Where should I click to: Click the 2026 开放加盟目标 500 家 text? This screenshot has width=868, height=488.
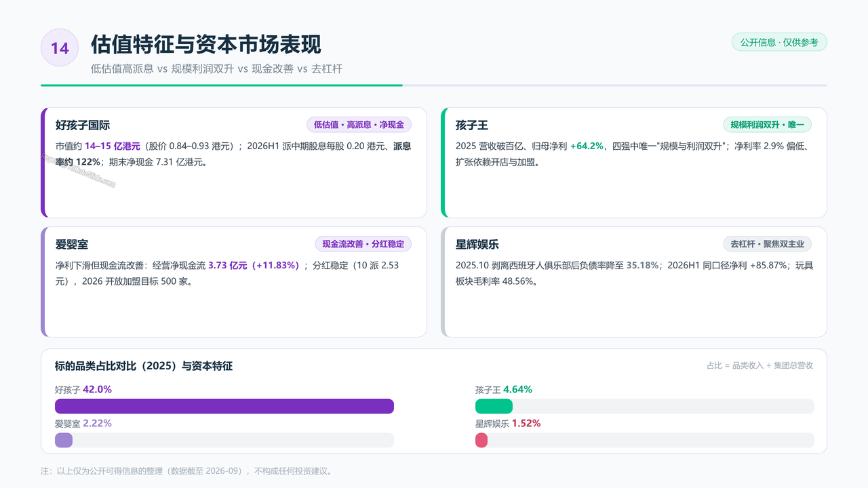(x=136, y=281)
